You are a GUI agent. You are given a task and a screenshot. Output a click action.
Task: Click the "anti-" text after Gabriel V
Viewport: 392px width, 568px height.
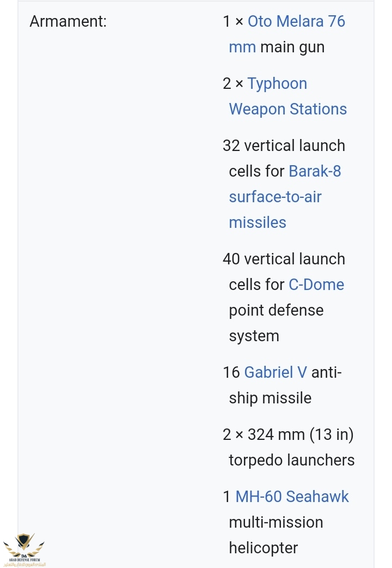326,373
